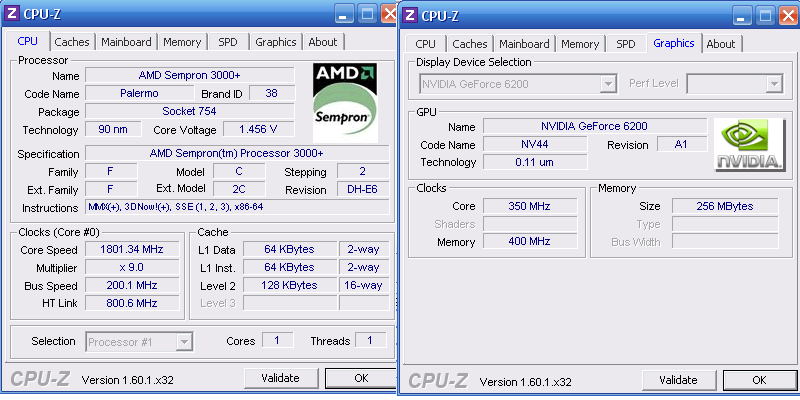Image resolution: width=800 pixels, height=400 pixels.
Task: Click the NVIDIA logo image
Action: (749, 144)
